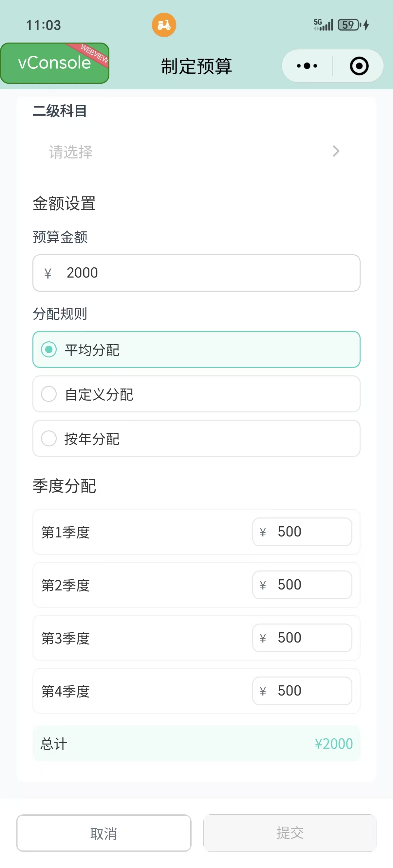Viewport: 393px width, 868px height.
Task: Expand the 二级科目 chevron arrow
Action: click(x=336, y=151)
